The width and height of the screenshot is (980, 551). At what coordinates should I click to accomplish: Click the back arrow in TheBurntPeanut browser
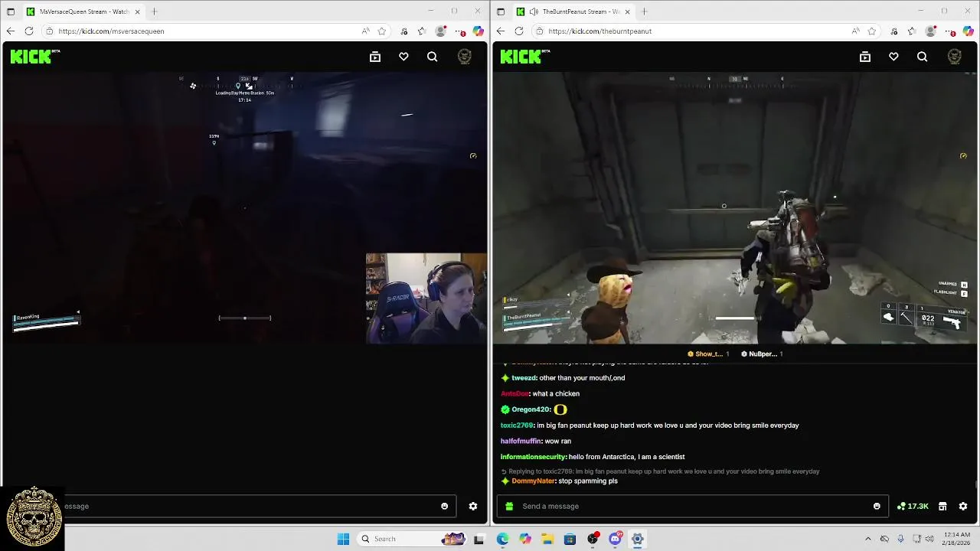[500, 31]
